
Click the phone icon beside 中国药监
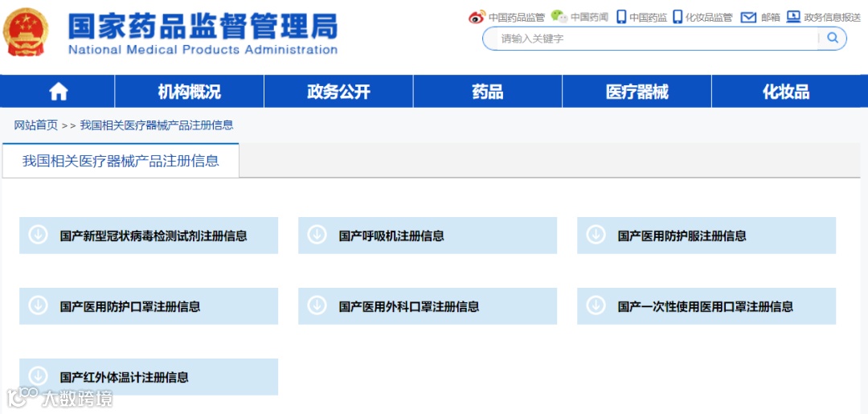pyautogui.click(x=621, y=17)
